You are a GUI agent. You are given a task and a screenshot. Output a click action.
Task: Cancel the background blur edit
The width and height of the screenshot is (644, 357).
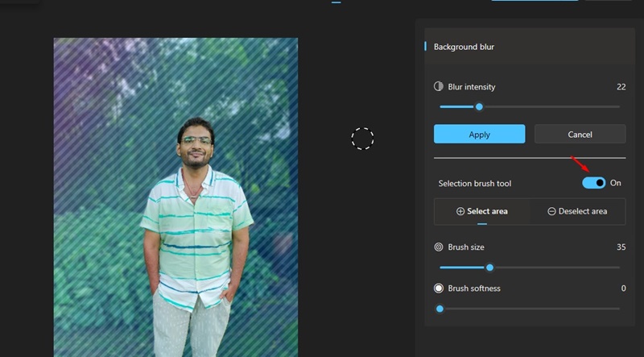(x=580, y=134)
